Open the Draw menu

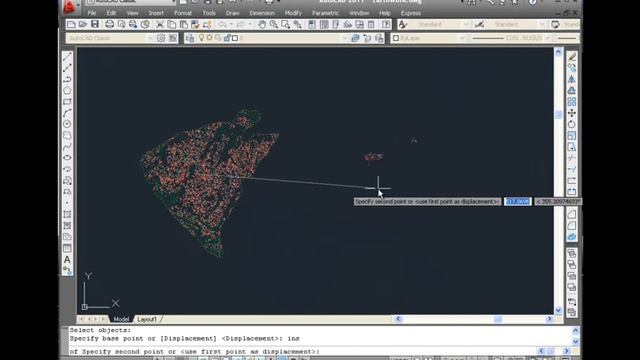click(232, 13)
